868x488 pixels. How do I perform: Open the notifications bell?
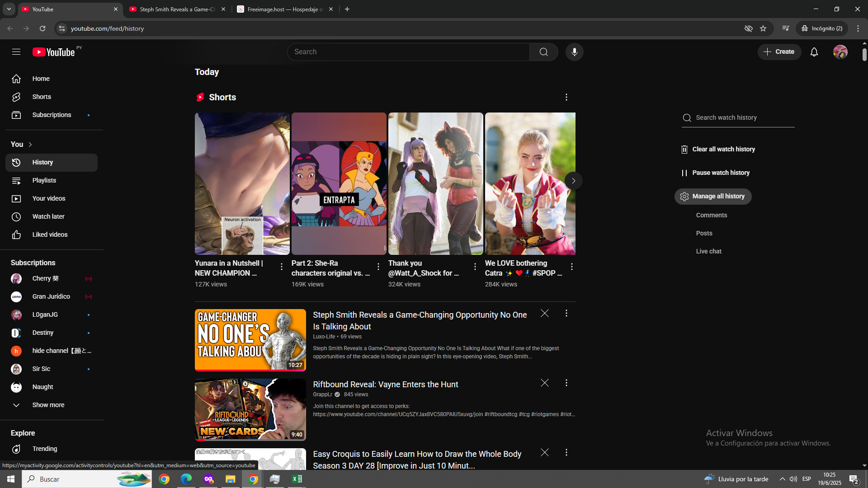point(814,52)
